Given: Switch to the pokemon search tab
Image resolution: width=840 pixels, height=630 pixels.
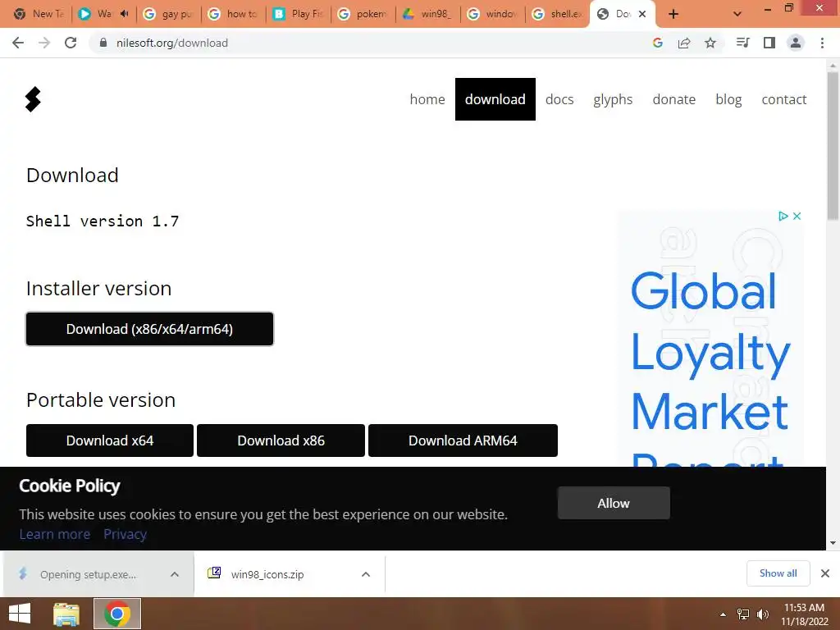Looking at the screenshot, I should [x=363, y=14].
